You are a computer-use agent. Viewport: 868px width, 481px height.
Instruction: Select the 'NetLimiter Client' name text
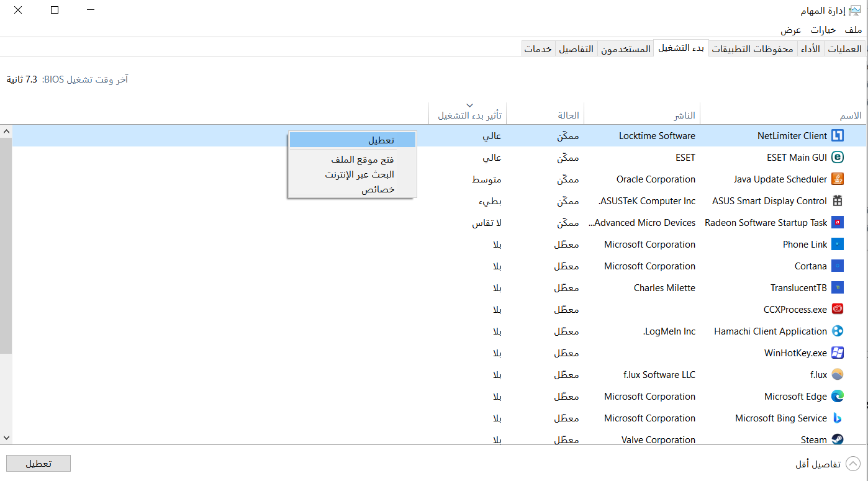click(x=792, y=136)
